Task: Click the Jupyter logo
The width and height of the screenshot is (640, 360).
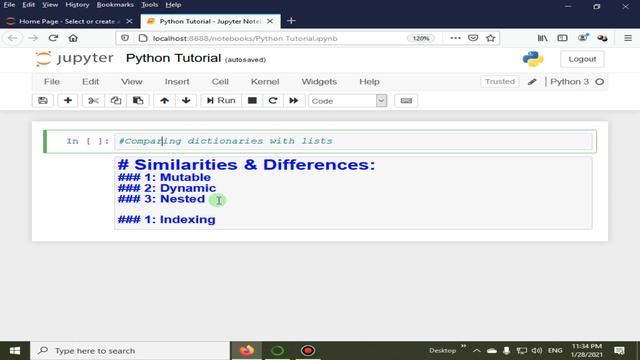Action: pyautogui.click(x=74, y=58)
